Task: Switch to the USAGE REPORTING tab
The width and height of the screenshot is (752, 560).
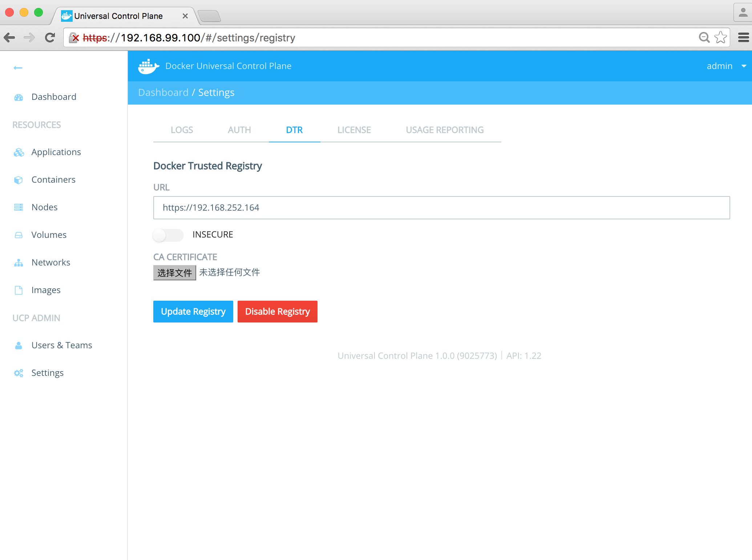Action: (445, 130)
